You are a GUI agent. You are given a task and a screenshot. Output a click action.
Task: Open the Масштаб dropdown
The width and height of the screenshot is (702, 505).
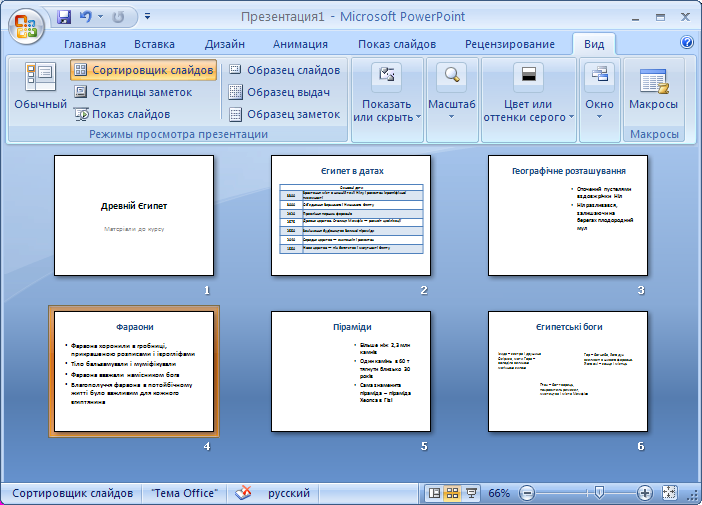pyautogui.click(x=452, y=99)
